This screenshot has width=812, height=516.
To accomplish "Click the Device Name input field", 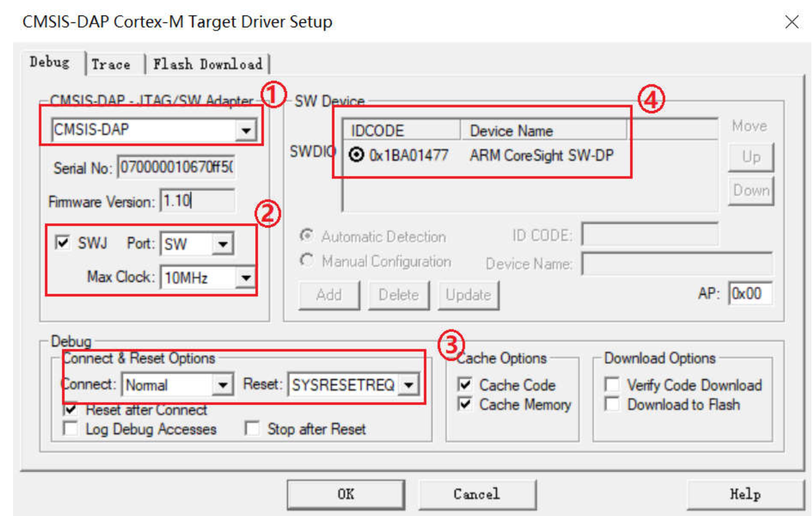I will click(677, 264).
